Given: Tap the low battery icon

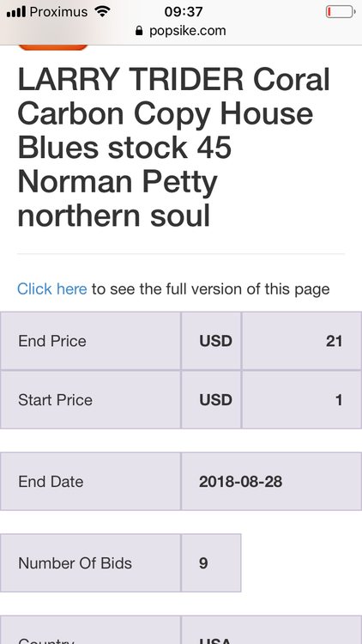Looking at the screenshot, I should [x=341, y=12].
